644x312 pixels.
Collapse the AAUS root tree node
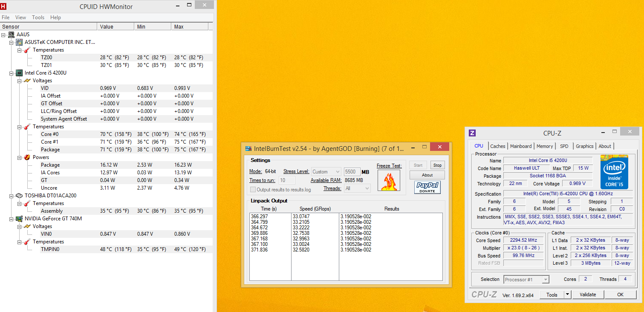[x=4, y=35]
